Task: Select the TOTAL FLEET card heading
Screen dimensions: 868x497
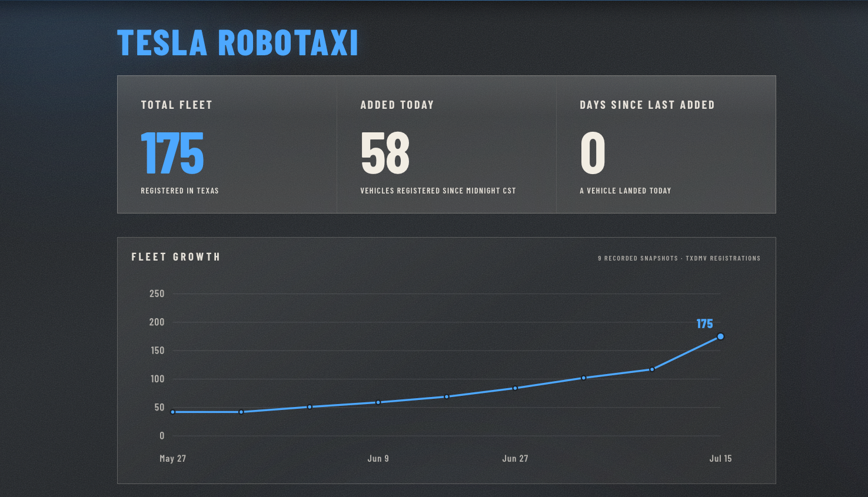Action: tap(177, 105)
